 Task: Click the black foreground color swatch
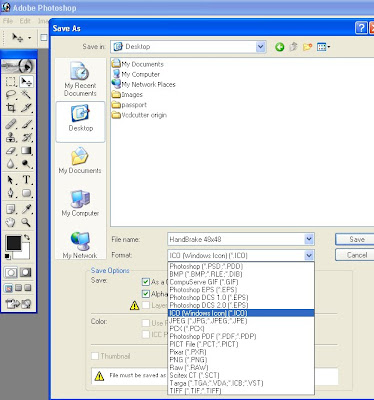(x=14, y=243)
